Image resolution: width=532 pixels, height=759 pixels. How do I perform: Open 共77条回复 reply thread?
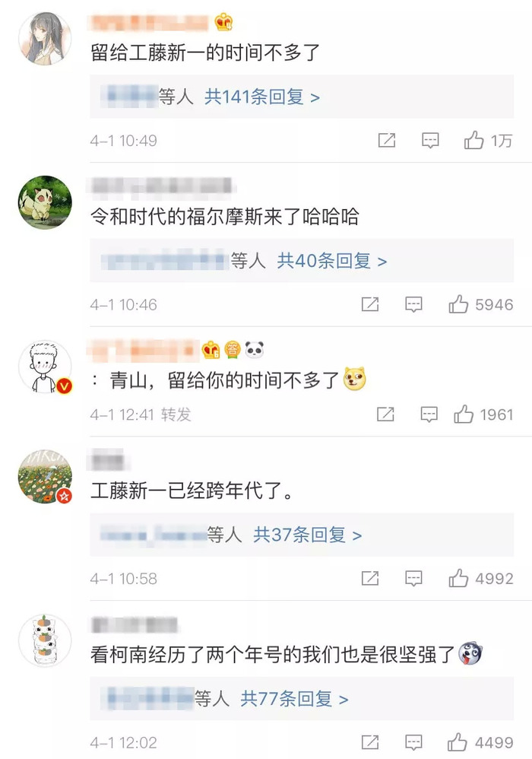(294, 699)
